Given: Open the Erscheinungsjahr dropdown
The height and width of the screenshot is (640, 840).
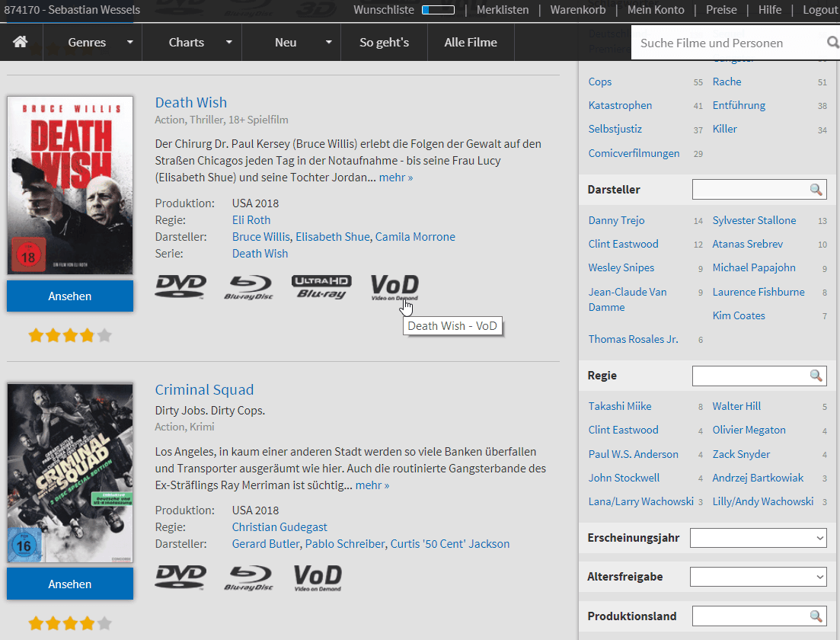Looking at the screenshot, I should click(758, 538).
